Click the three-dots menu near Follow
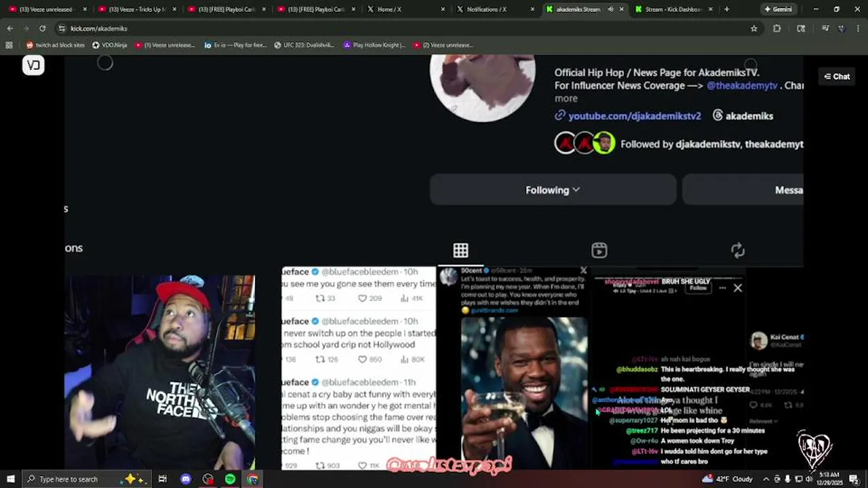The image size is (868, 488). click(x=722, y=288)
